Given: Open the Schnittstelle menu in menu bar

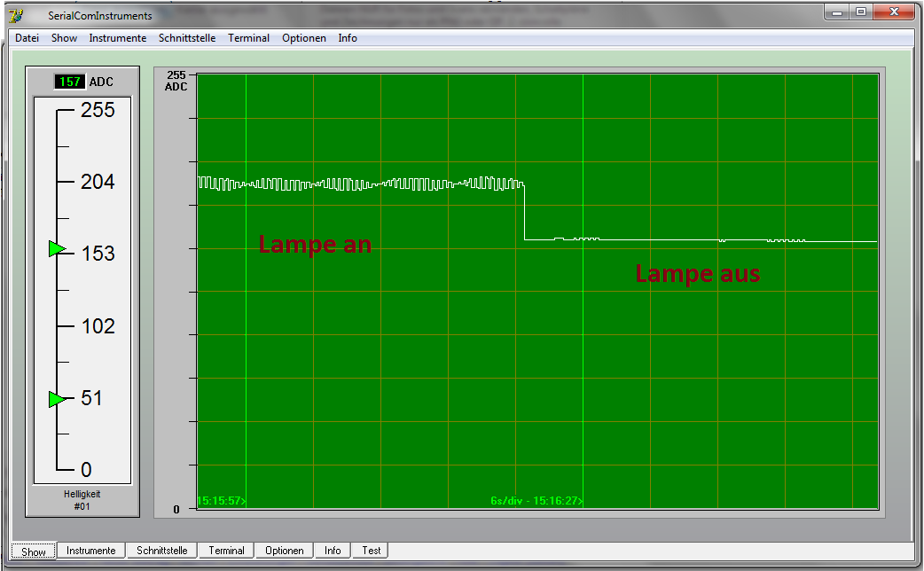Looking at the screenshot, I should (187, 38).
